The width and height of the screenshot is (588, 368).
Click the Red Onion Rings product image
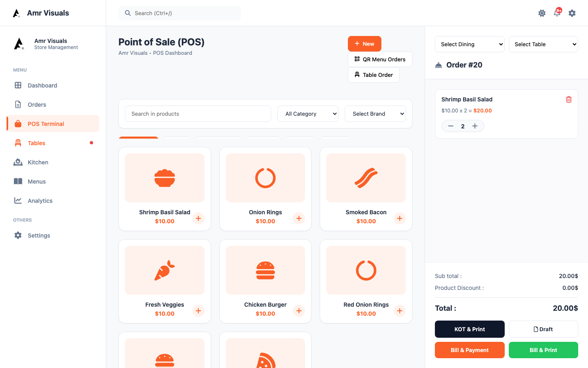(366, 270)
